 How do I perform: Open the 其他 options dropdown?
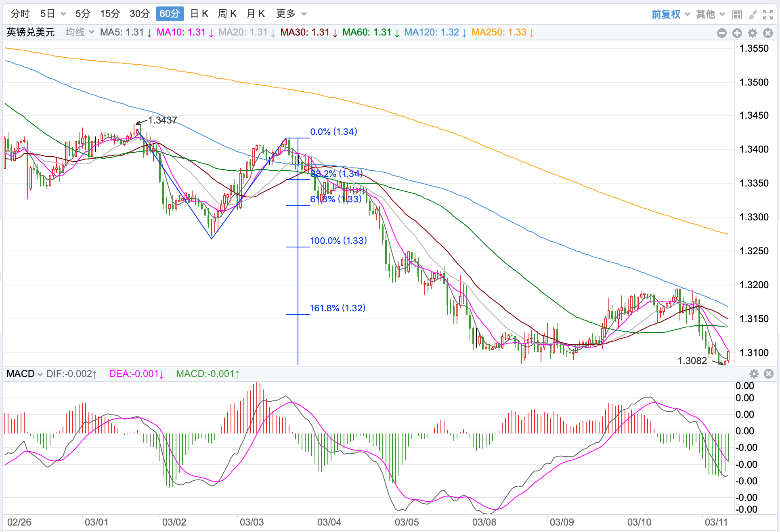(710, 15)
